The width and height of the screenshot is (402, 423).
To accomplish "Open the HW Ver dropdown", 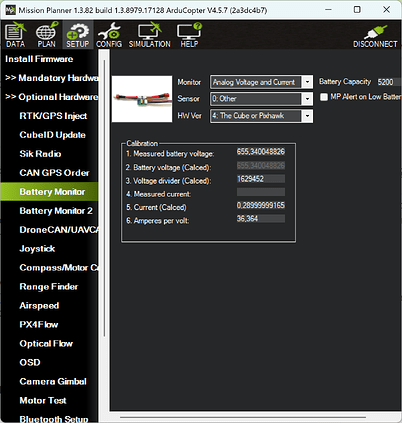I will click(x=261, y=116).
